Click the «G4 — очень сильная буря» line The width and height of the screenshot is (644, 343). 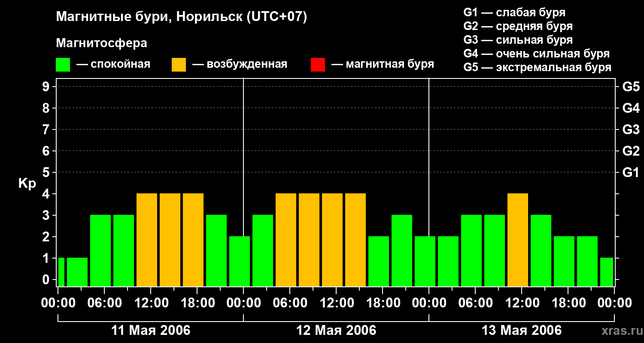[x=537, y=54]
